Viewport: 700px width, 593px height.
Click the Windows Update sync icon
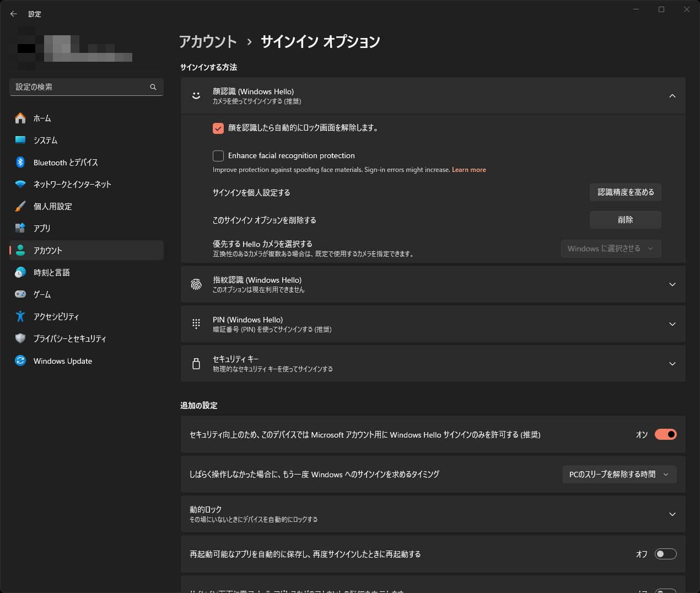[20, 360]
